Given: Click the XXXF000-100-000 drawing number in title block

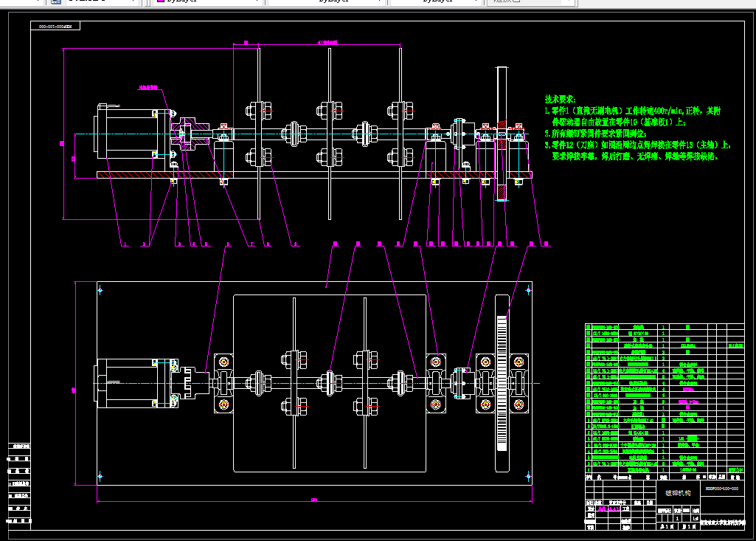Looking at the screenshot, I should (x=722, y=489).
